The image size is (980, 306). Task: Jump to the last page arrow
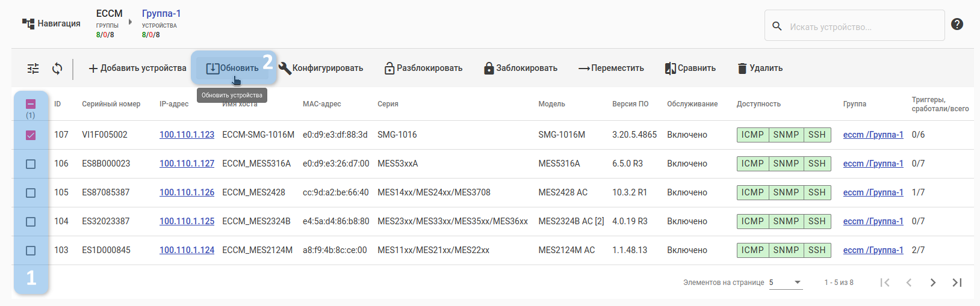click(x=957, y=283)
